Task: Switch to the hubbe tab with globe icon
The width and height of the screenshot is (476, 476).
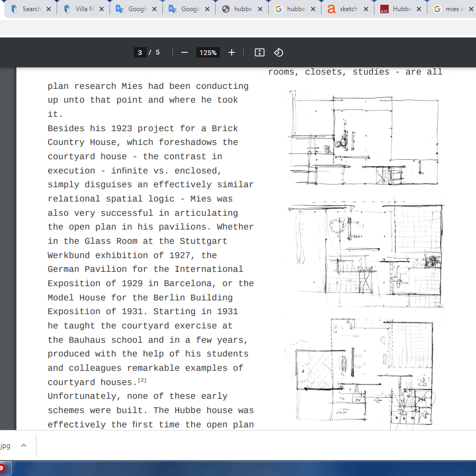Action: (x=242, y=9)
